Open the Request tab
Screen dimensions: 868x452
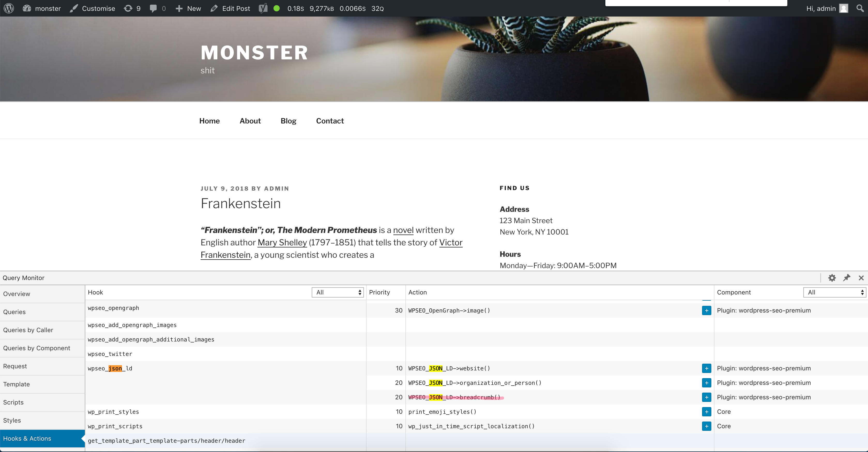click(42, 367)
